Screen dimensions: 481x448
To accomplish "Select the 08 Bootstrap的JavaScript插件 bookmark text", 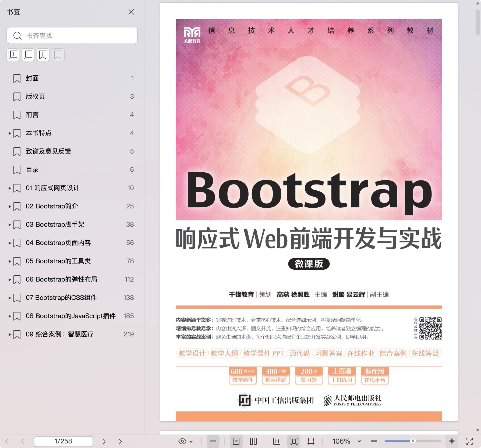I will [x=71, y=316].
